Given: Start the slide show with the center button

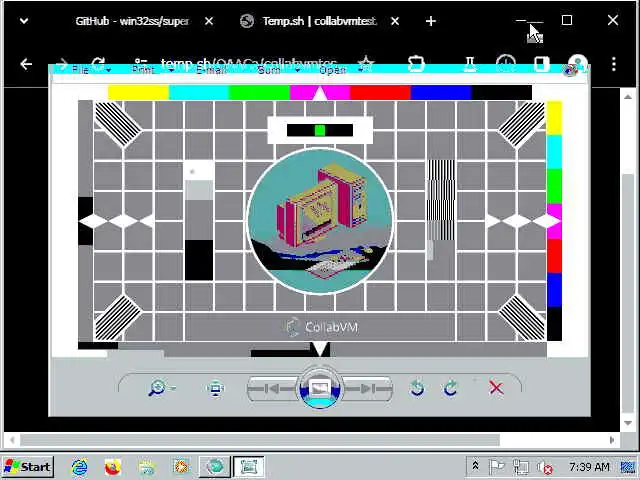Looking at the screenshot, I should click(x=320, y=388).
